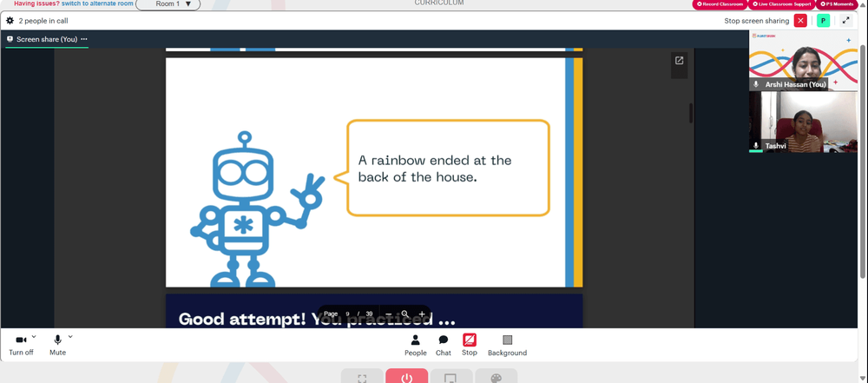This screenshot has width=868, height=383.
Task: Stop screen share from bottom toolbar
Action: [470, 346]
